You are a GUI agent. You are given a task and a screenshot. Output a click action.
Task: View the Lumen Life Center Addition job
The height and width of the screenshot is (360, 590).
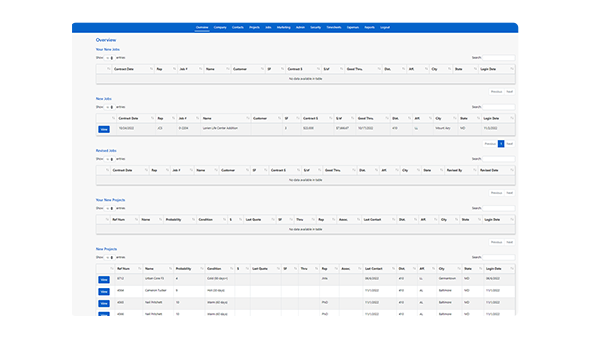[x=104, y=129]
